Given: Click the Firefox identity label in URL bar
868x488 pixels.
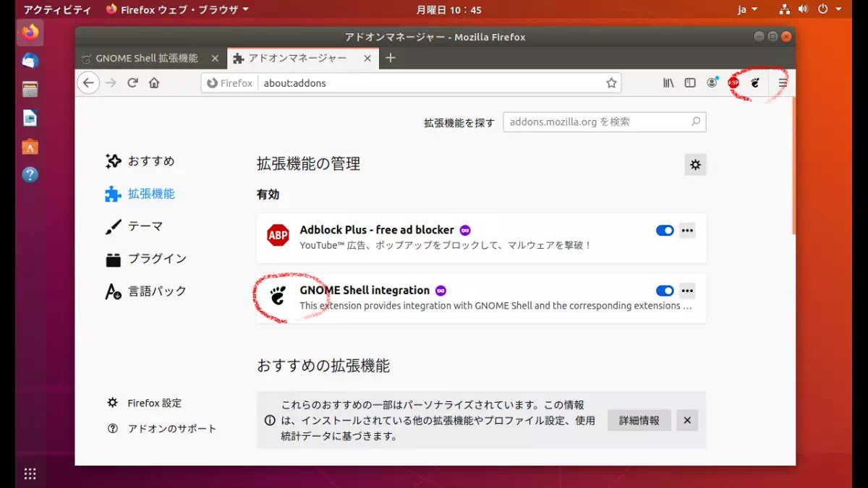Looking at the screenshot, I should point(229,83).
